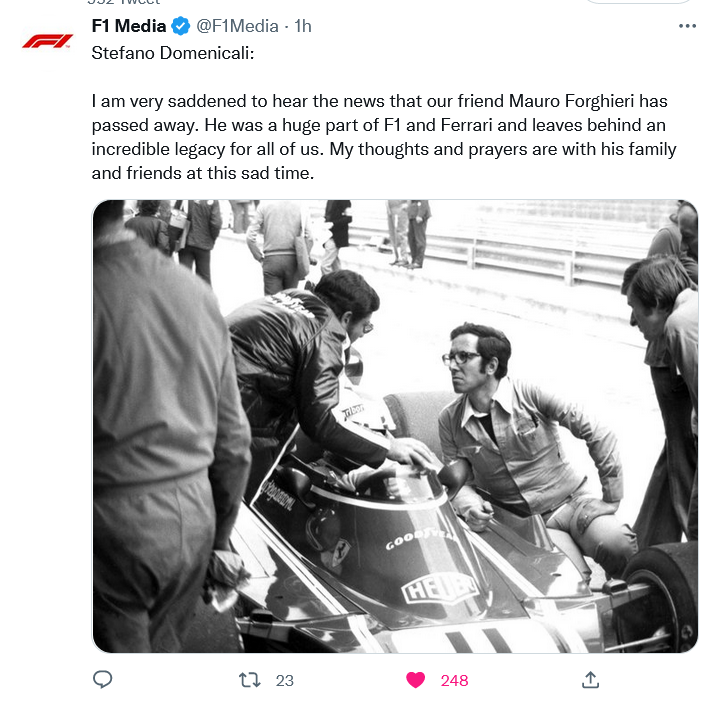This screenshot has width=718, height=706.
Task: Reply to the F1 Media tweet
Action: click(102, 680)
